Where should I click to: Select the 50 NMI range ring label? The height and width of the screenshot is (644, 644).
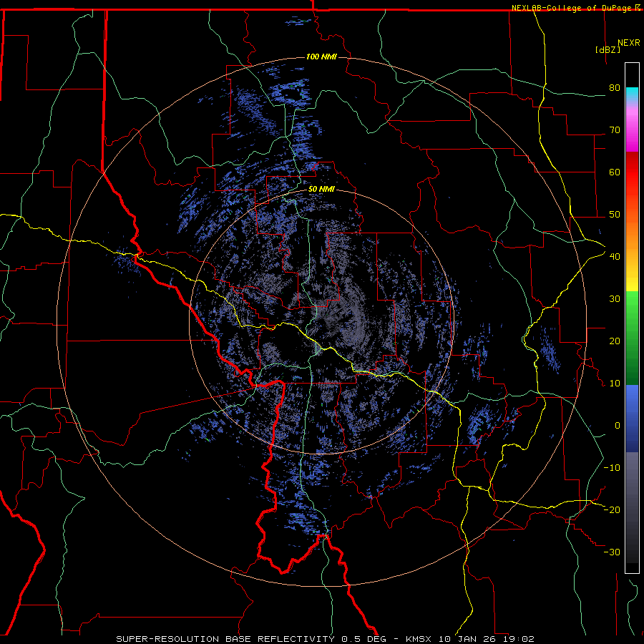click(x=321, y=190)
